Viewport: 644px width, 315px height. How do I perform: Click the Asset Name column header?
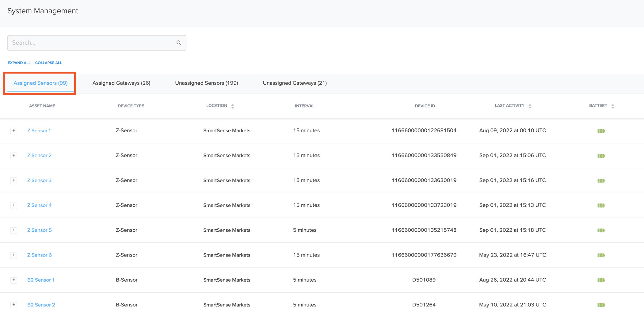click(x=42, y=106)
